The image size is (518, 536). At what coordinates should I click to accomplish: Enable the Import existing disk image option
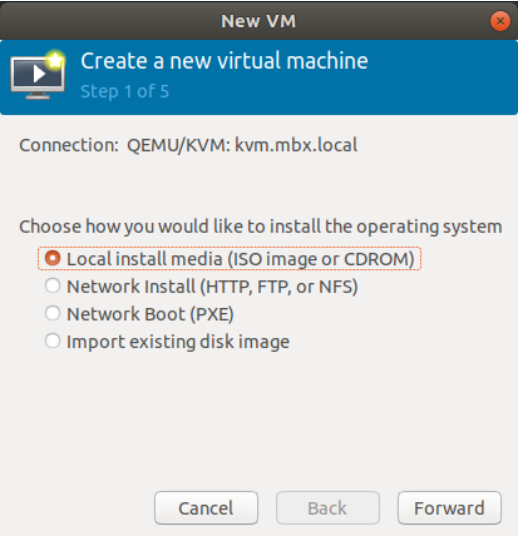coord(52,341)
